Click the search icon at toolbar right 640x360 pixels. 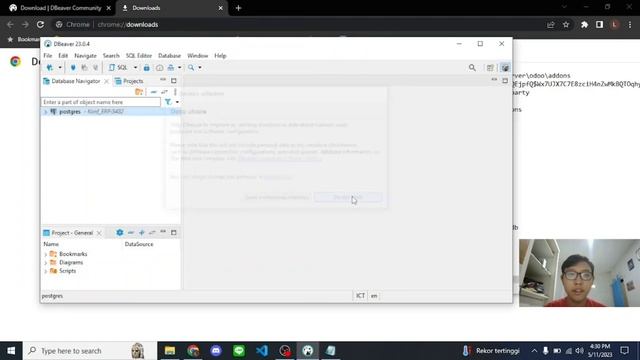tap(472, 68)
